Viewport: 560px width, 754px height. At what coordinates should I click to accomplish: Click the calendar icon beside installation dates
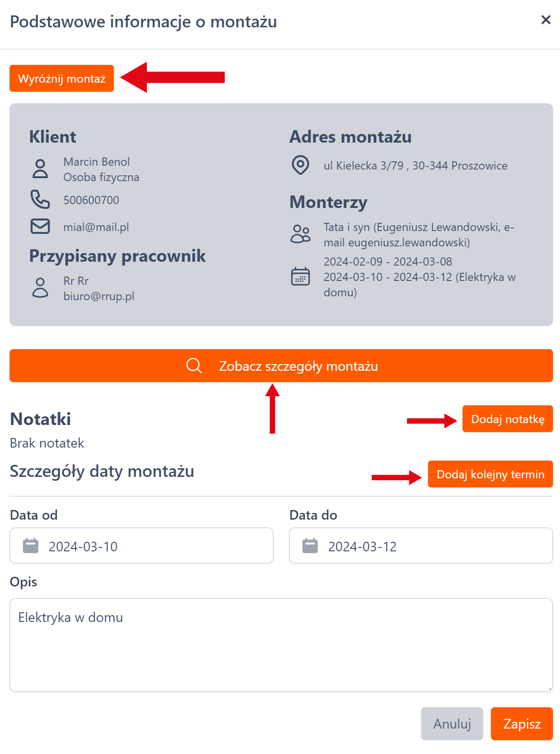click(301, 277)
